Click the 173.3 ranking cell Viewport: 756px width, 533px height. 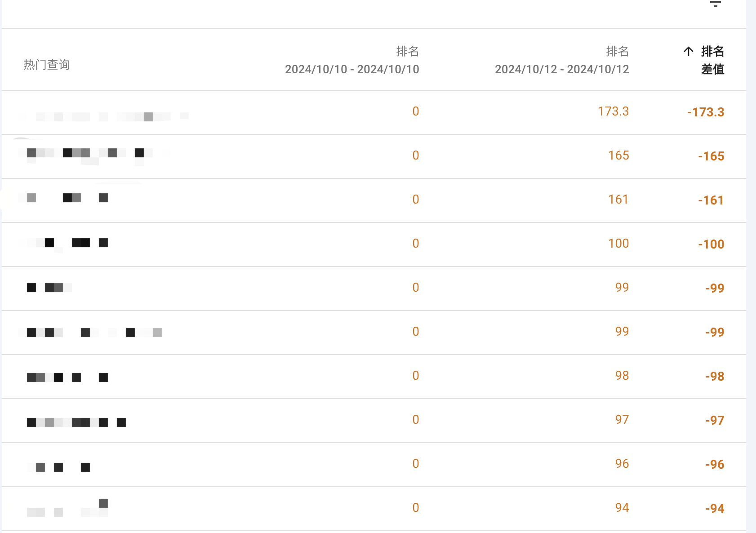(613, 111)
